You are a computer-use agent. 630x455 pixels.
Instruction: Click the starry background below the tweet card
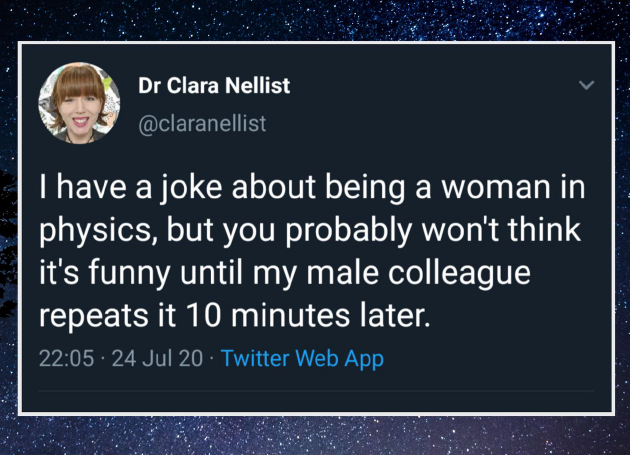[315, 435]
